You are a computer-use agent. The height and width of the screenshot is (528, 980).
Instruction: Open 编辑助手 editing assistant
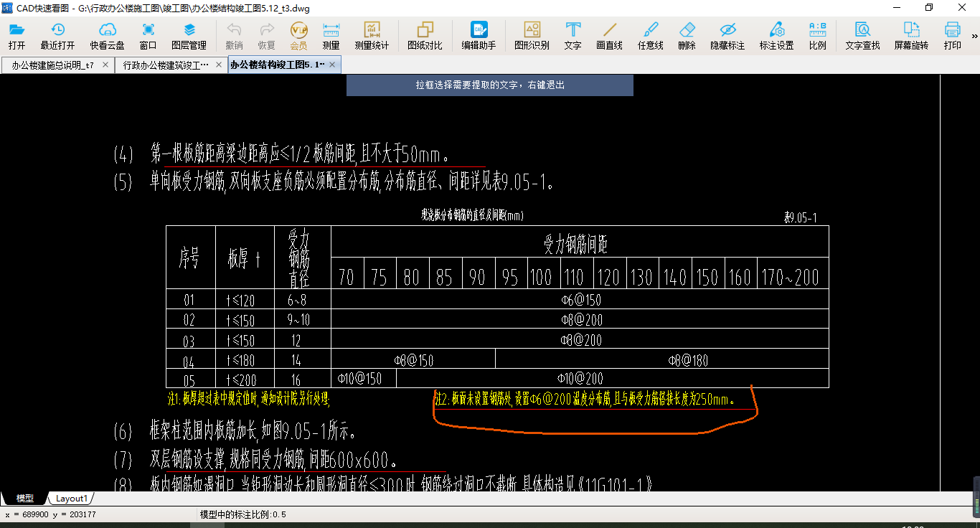pyautogui.click(x=479, y=36)
